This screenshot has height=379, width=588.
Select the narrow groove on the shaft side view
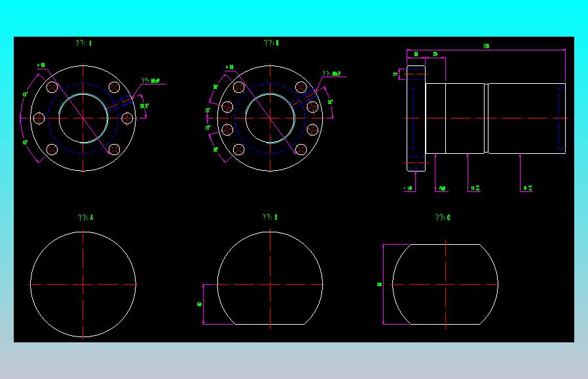click(486, 118)
